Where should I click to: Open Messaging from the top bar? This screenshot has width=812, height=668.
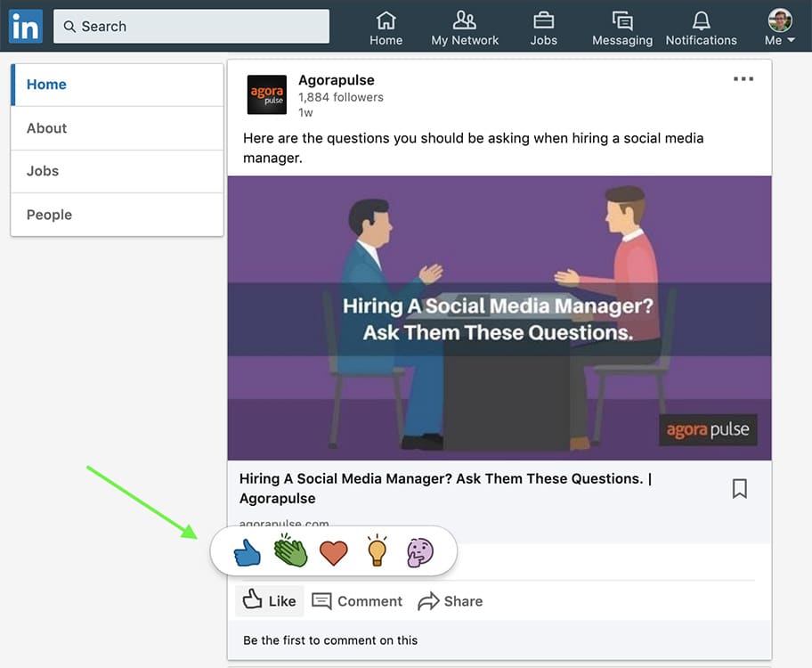tap(622, 29)
